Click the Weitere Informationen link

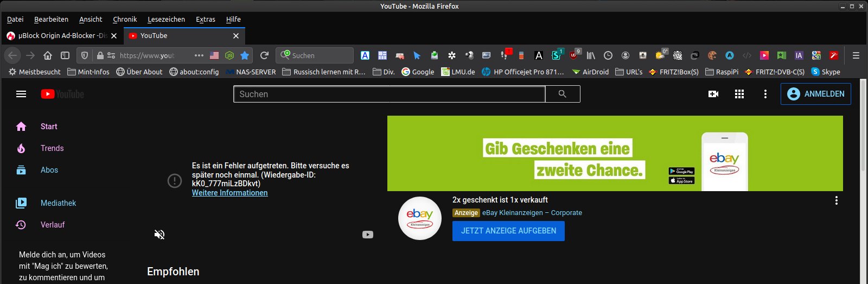click(229, 193)
